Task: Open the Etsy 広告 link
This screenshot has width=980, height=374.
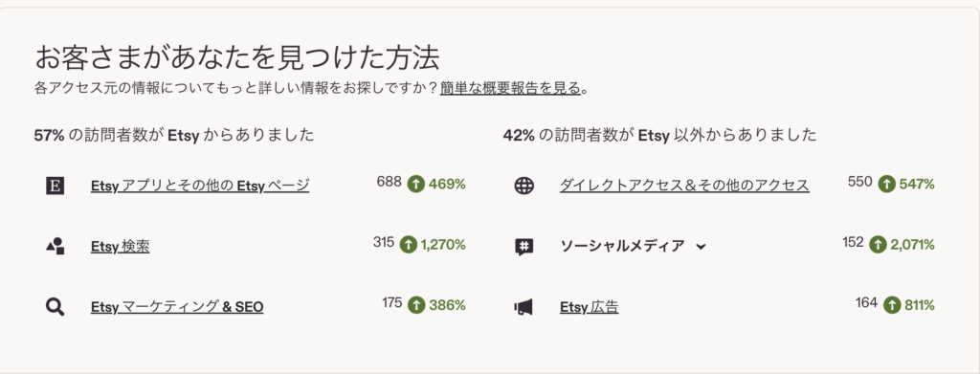Action: [590, 307]
